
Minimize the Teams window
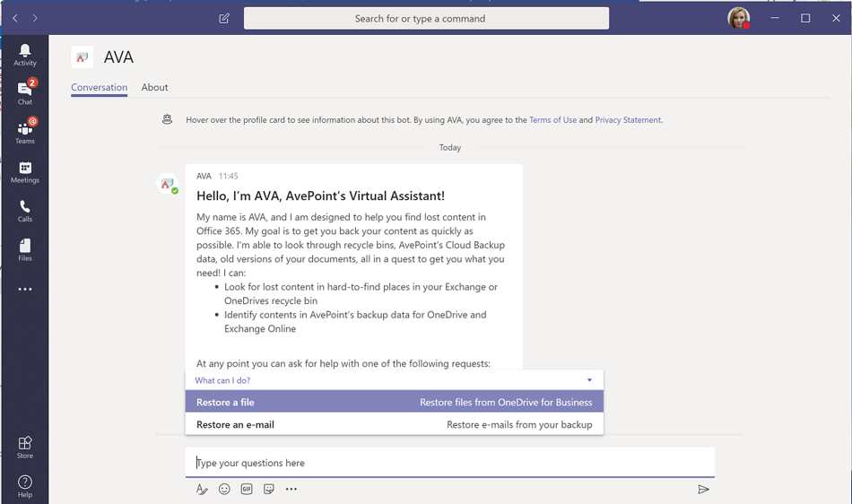click(x=775, y=18)
